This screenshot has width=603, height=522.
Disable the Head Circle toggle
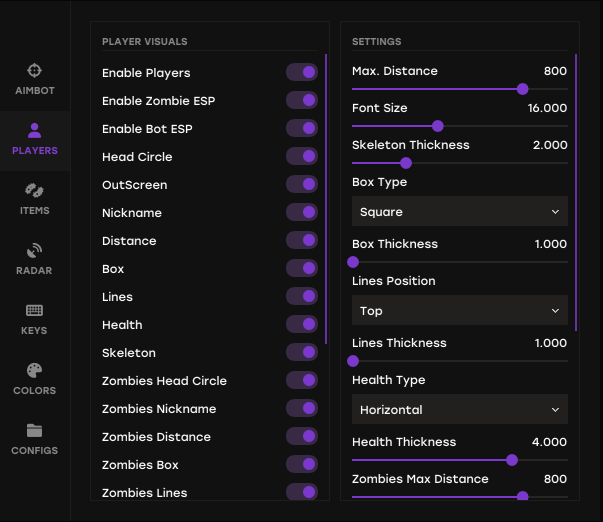(x=302, y=157)
